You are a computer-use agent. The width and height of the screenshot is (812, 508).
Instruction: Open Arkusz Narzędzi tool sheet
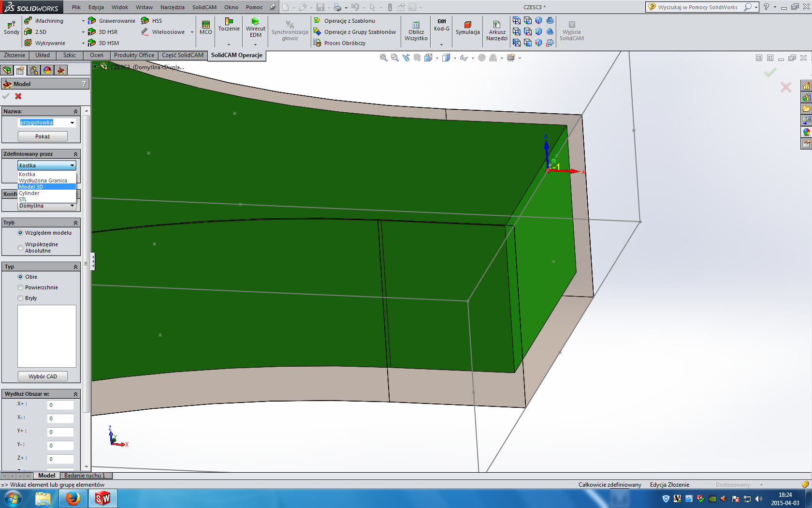pyautogui.click(x=497, y=31)
